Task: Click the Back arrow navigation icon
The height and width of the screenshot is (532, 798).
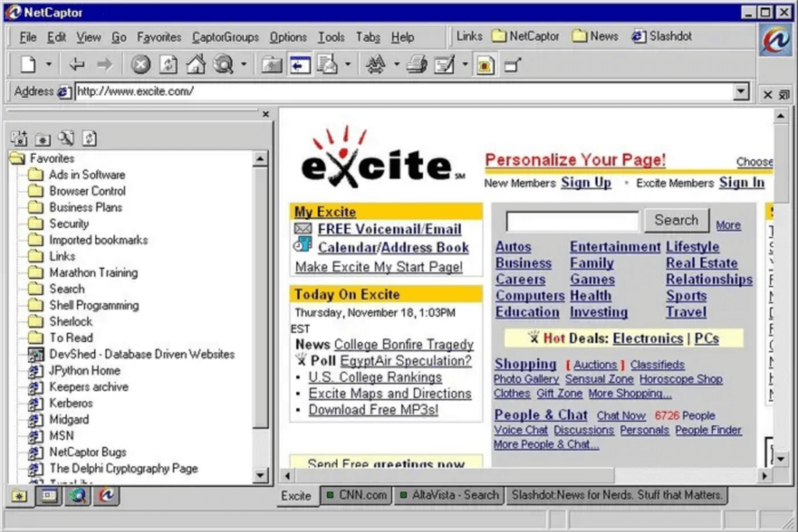Action: click(x=76, y=65)
